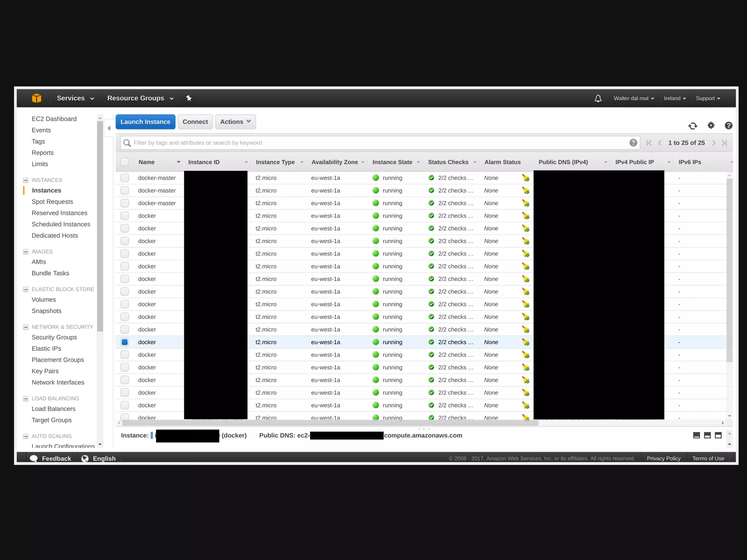Open the notifications bell icon

tap(598, 99)
